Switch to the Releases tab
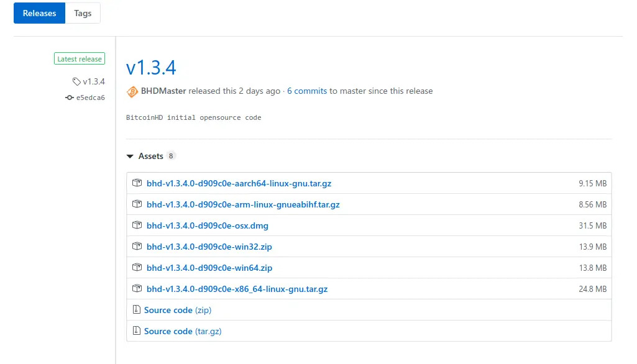This screenshot has width=637, height=364. tap(39, 13)
